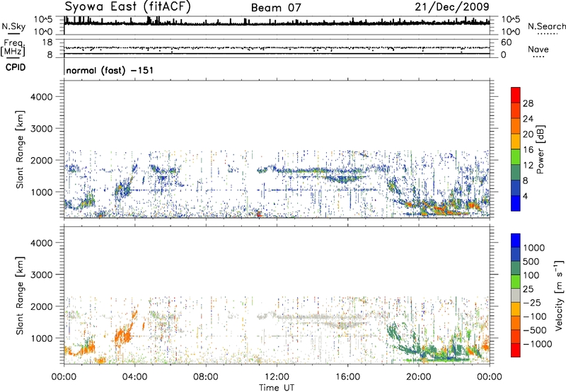This screenshot has width=566, height=392.
Task: Click the '18' frequency axis tick
Action: [x=47, y=42]
